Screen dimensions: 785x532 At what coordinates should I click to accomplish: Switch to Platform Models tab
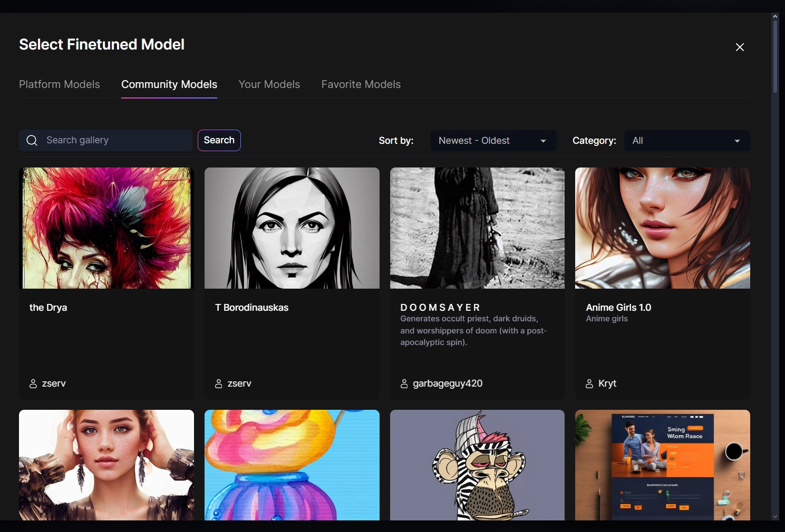point(60,84)
